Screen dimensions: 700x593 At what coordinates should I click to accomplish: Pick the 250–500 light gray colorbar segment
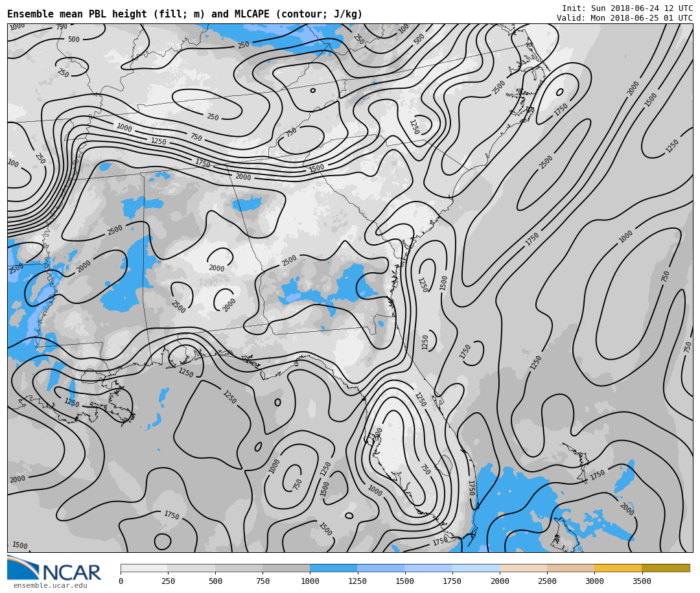coord(191,568)
